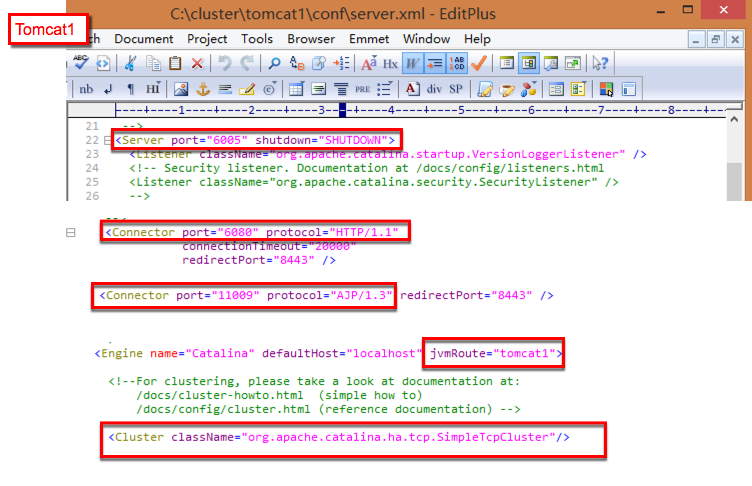Open Find in Files tool

click(x=319, y=63)
